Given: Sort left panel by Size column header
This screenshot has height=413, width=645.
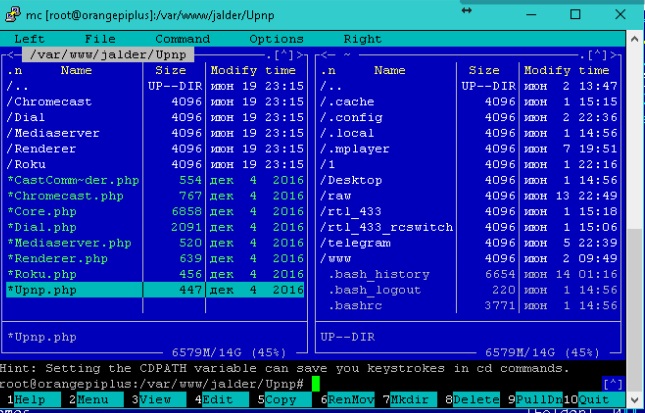Looking at the screenshot, I should pyautogui.click(x=171, y=71).
